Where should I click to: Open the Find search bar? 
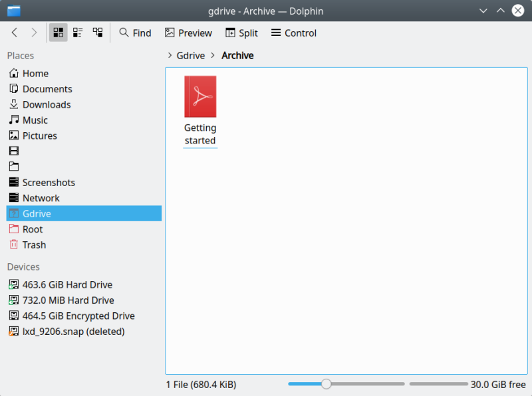click(135, 32)
